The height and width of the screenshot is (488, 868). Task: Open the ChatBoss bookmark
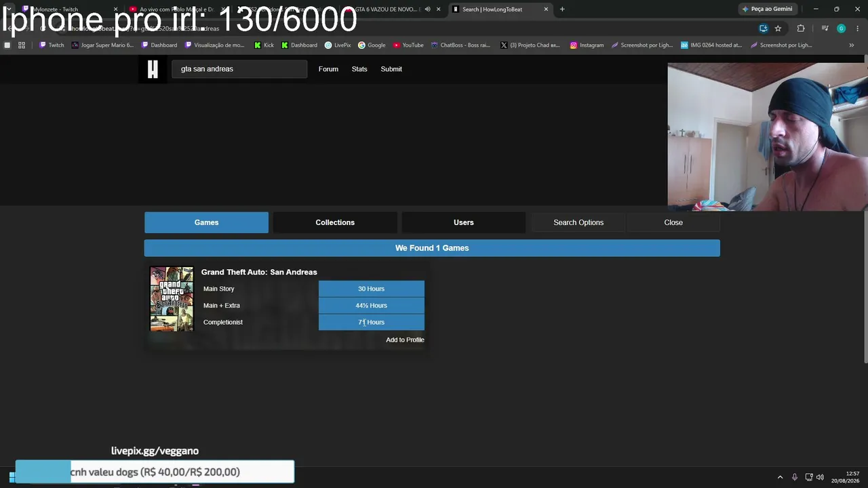tap(460, 45)
